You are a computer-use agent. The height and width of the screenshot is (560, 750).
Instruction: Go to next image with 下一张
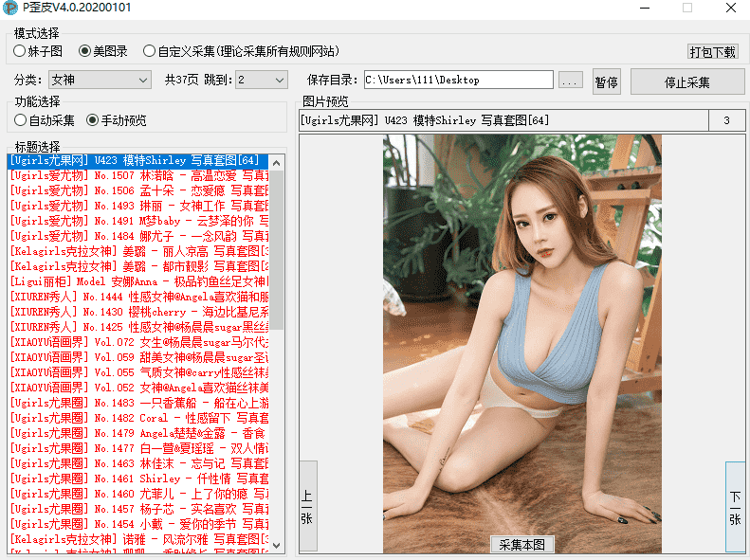click(x=735, y=507)
